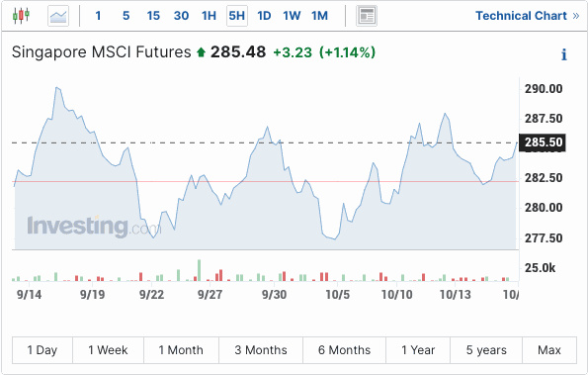Select the area chart type icon
Screen dimensions: 588x375
[58, 16]
